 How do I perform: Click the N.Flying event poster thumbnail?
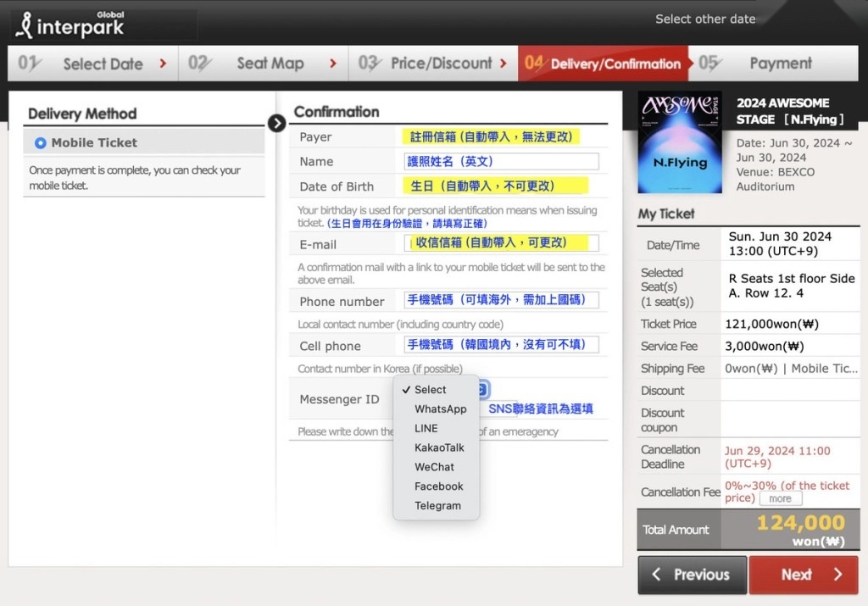pyautogui.click(x=680, y=142)
